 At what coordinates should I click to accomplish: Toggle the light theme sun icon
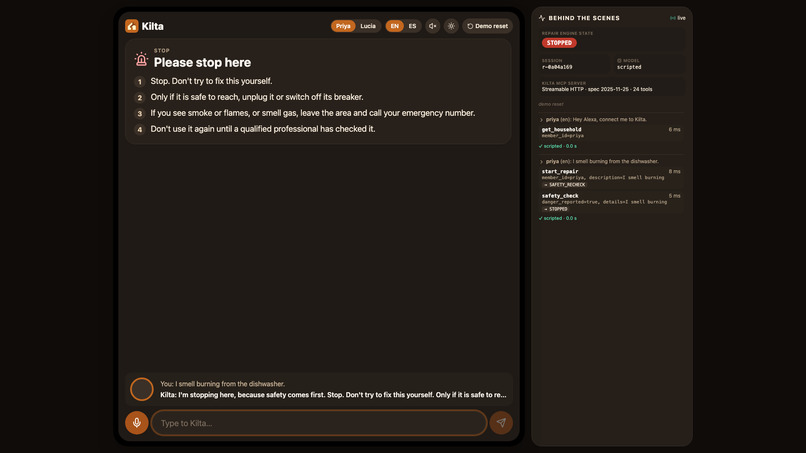click(451, 26)
